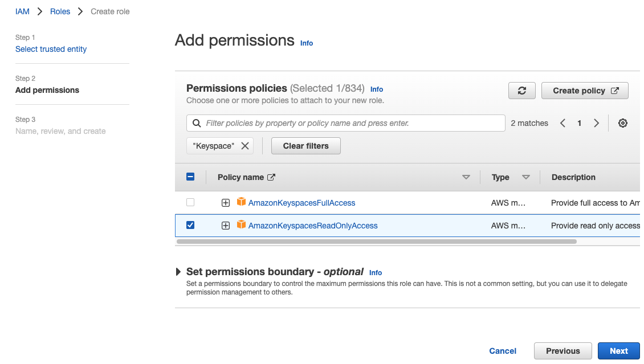The image size is (644, 364).
Task: Open Roles in the breadcrumb
Action: (60, 11)
